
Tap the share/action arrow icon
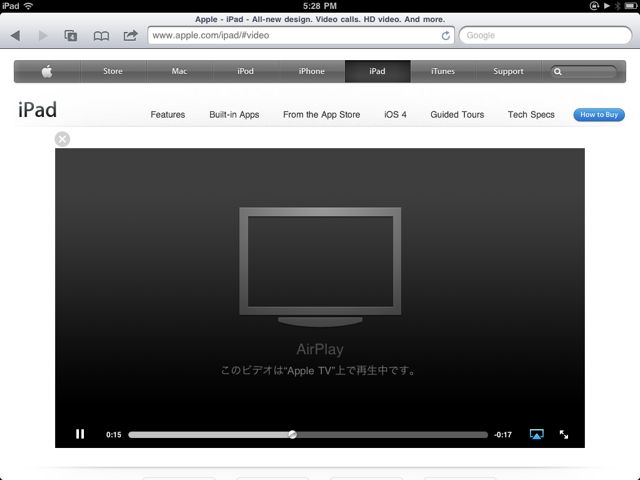point(131,36)
